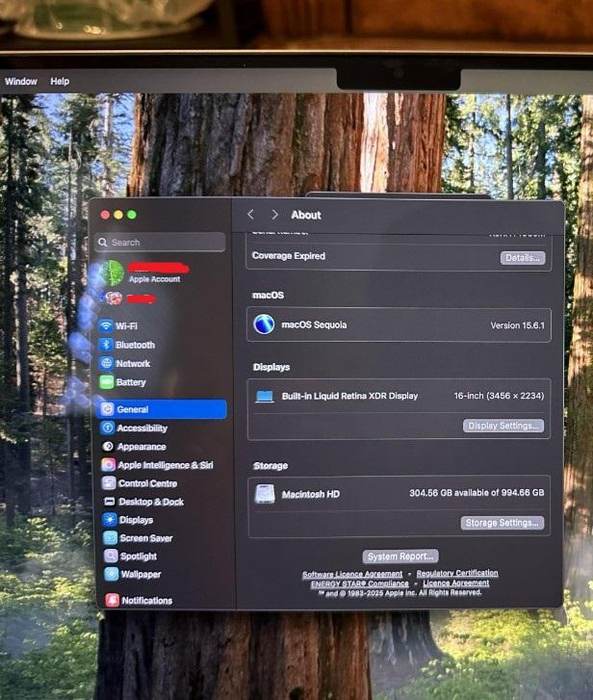Click the 16-inch (3456 × 2234) value
This screenshot has width=593, height=700.
pyautogui.click(x=499, y=396)
